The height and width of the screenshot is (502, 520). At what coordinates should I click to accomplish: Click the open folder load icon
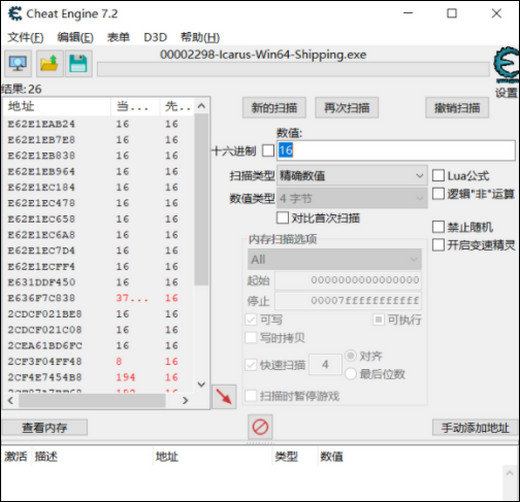(49, 64)
